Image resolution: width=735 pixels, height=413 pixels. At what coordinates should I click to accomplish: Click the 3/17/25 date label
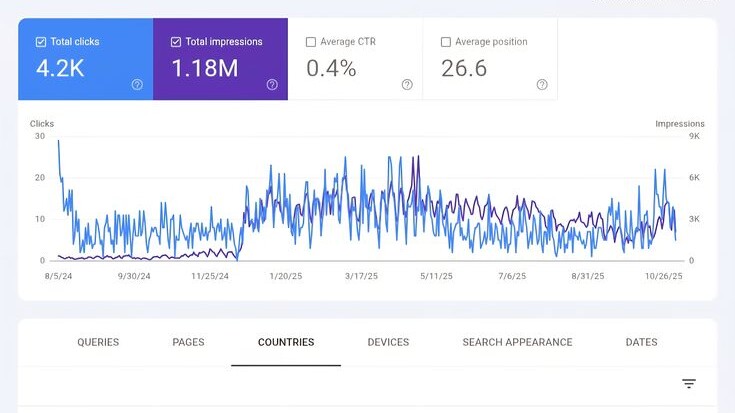click(361, 276)
